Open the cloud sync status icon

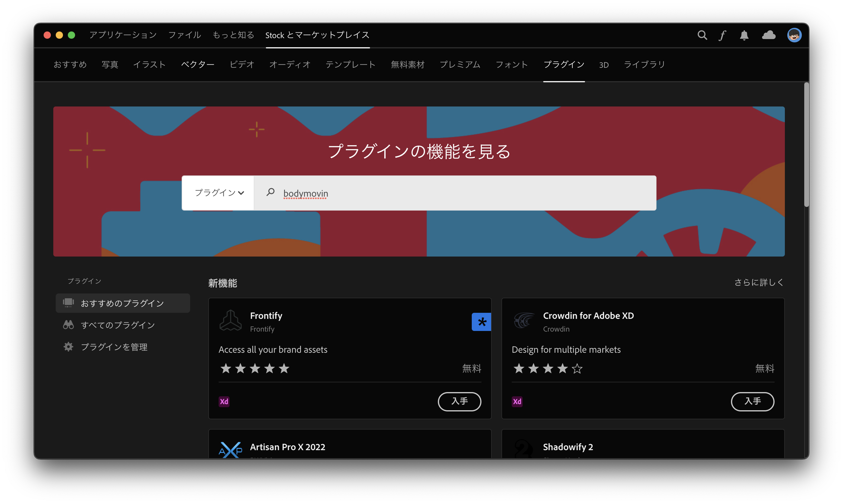click(769, 35)
